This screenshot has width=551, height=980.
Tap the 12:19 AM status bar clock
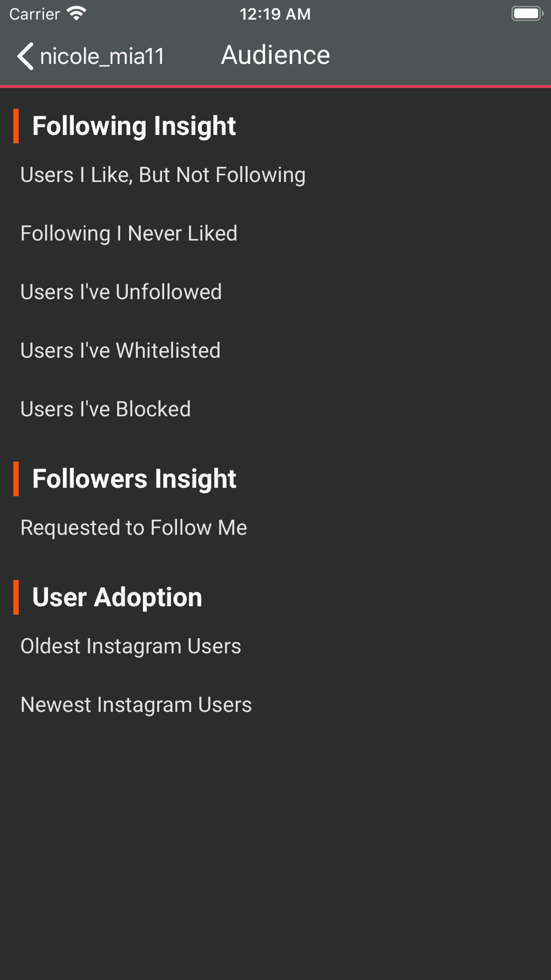pyautogui.click(x=275, y=14)
